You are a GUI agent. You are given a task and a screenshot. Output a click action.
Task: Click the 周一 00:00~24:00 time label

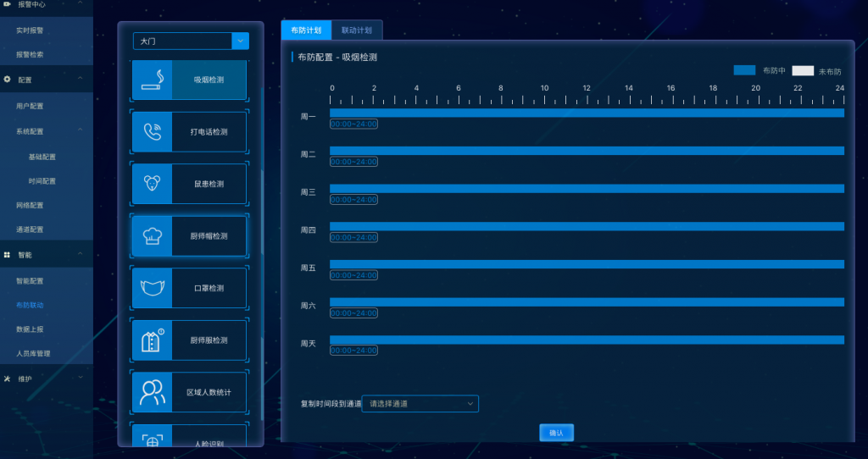tap(353, 124)
